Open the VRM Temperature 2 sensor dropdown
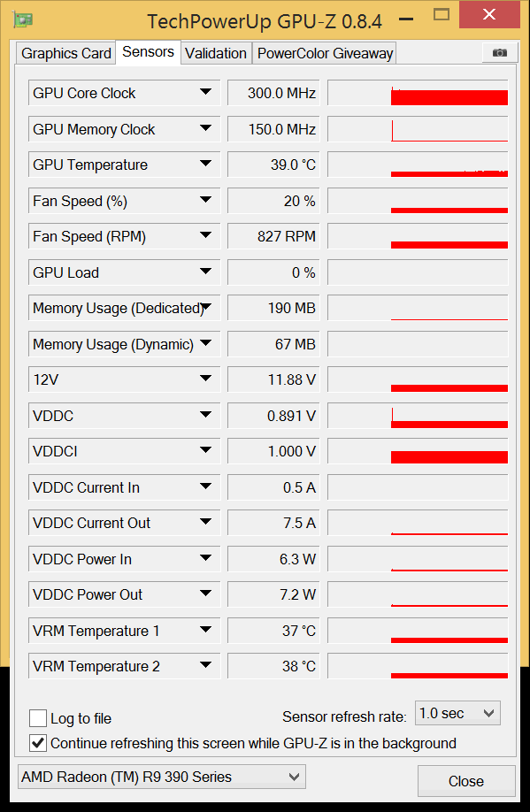The width and height of the screenshot is (530, 812). click(x=207, y=666)
